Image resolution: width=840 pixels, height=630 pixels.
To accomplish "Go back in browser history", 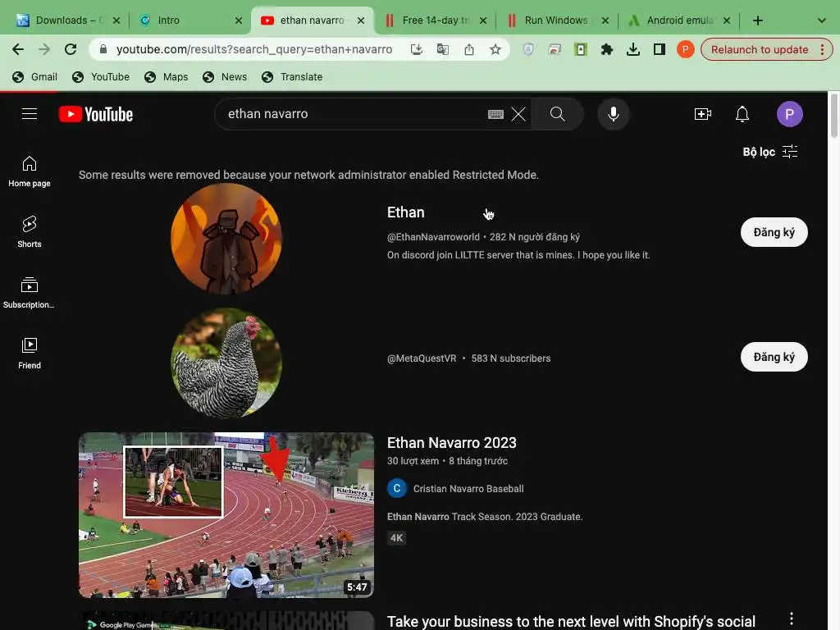I will click(18, 49).
